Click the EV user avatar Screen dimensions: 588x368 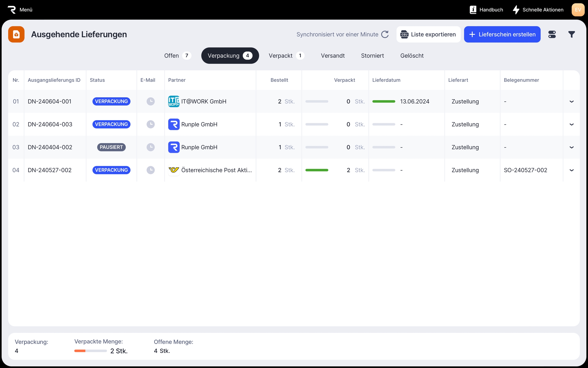pos(578,10)
